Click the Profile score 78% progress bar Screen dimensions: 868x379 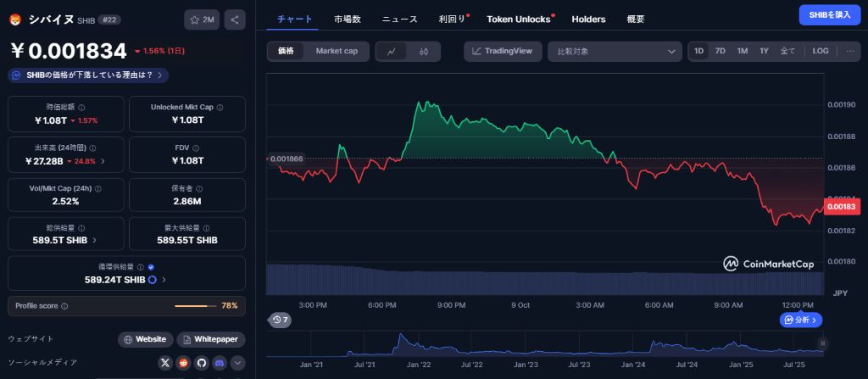click(196, 306)
